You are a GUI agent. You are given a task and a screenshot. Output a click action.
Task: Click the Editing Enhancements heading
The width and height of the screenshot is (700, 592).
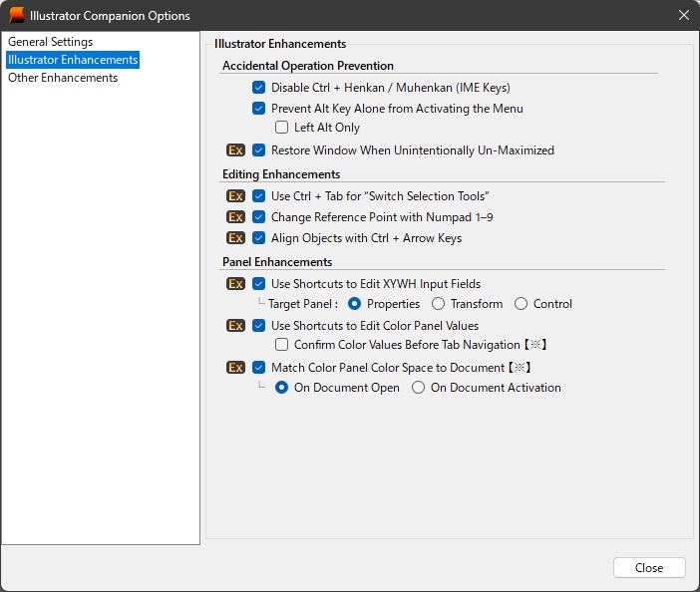click(281, 174)
